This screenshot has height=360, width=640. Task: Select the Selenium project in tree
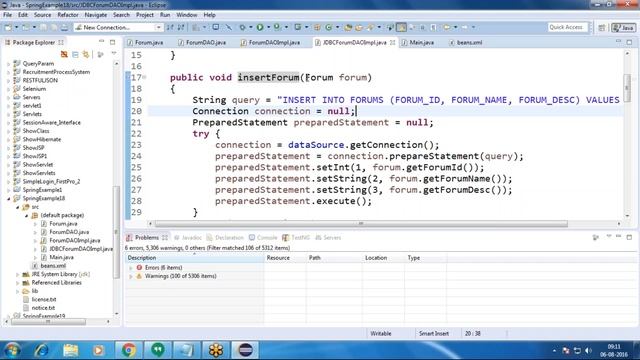34,89
